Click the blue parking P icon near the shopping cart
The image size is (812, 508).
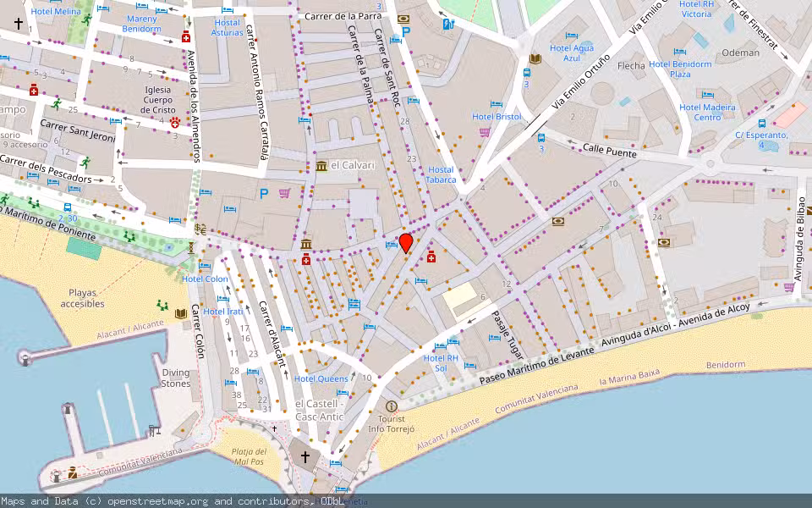[x=264, y=194]
